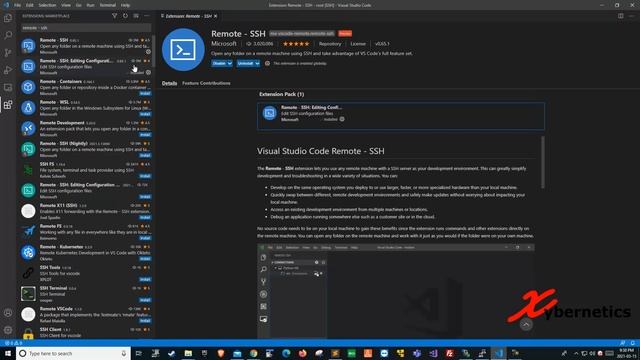640x360 pixels.
Task: Click the extensions list scrollbar
Action: pos(153,51)
